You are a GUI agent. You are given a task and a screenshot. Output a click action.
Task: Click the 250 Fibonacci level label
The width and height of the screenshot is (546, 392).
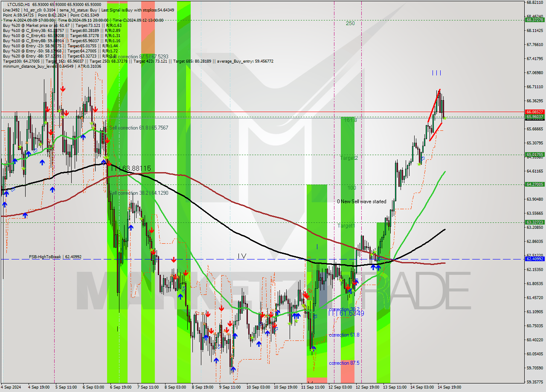[x=350, y=23]
